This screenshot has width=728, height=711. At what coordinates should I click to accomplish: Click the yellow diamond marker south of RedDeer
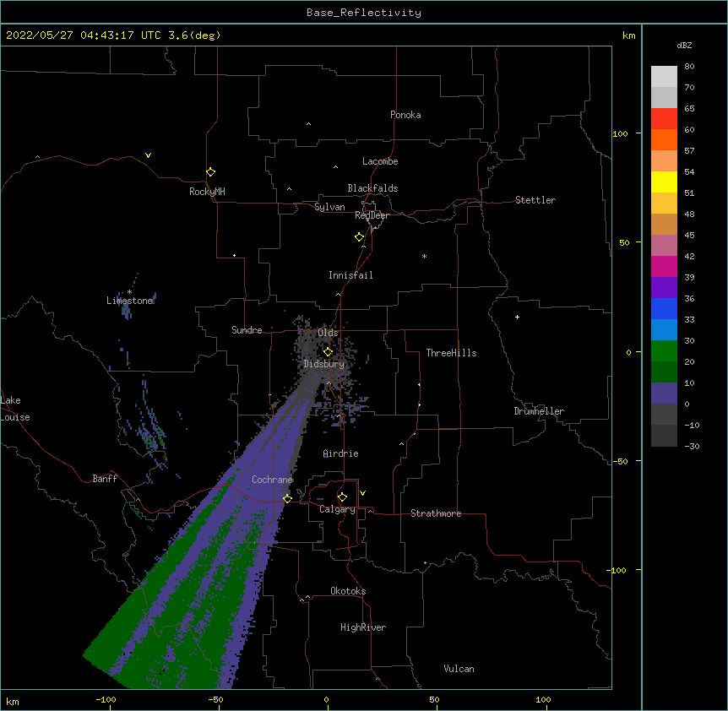click(x=360, y=237)
